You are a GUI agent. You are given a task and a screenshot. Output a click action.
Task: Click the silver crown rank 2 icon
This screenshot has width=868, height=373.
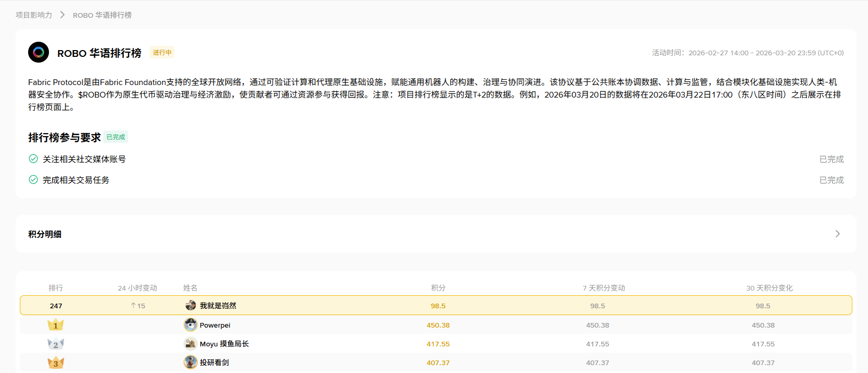[56, 344]
